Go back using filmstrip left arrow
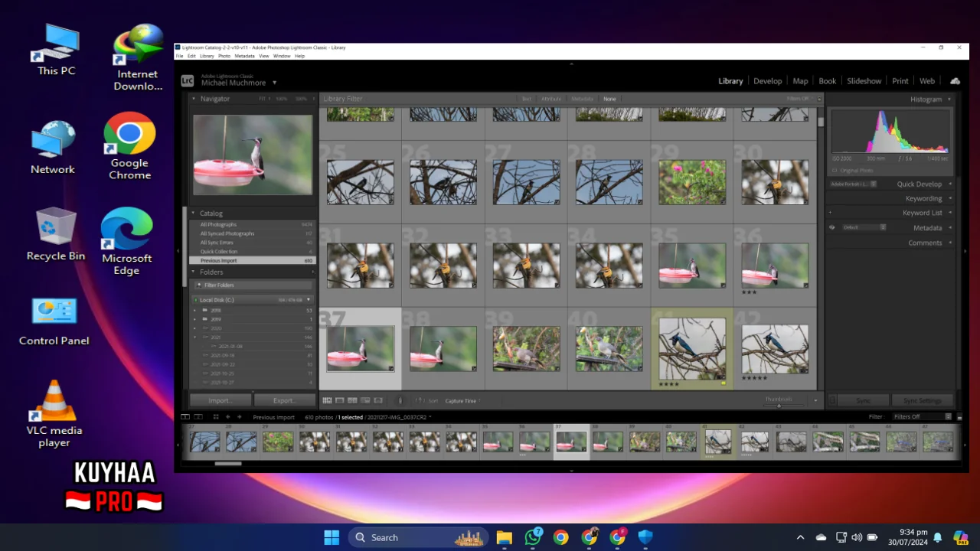Image resolution: width=980 pixels, height=551 pixels. point(227,417)
